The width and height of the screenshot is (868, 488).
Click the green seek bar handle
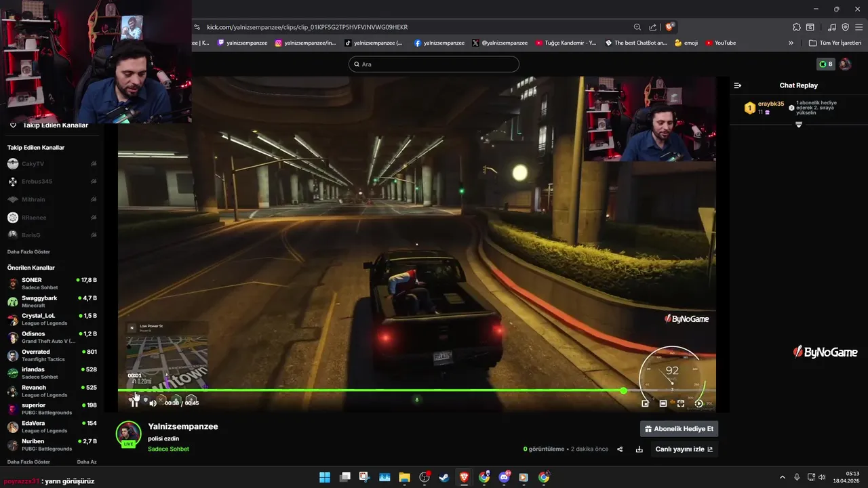click(623, 390)
